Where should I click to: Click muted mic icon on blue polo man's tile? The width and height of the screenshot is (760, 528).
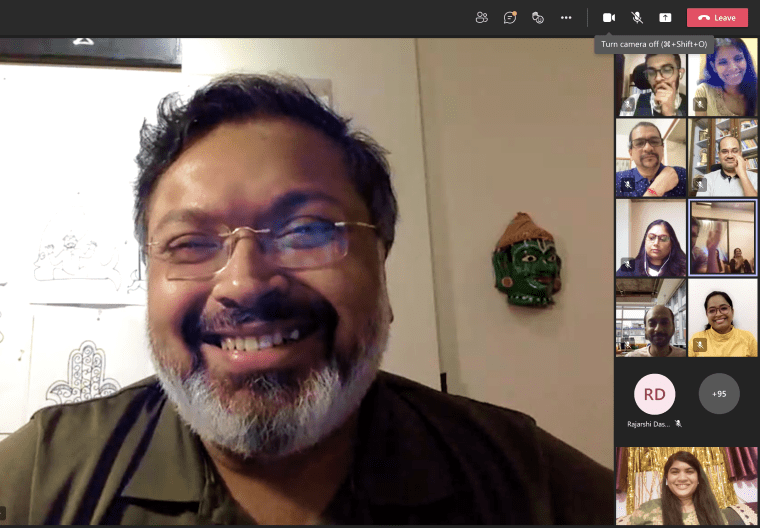tap(628, 184)
